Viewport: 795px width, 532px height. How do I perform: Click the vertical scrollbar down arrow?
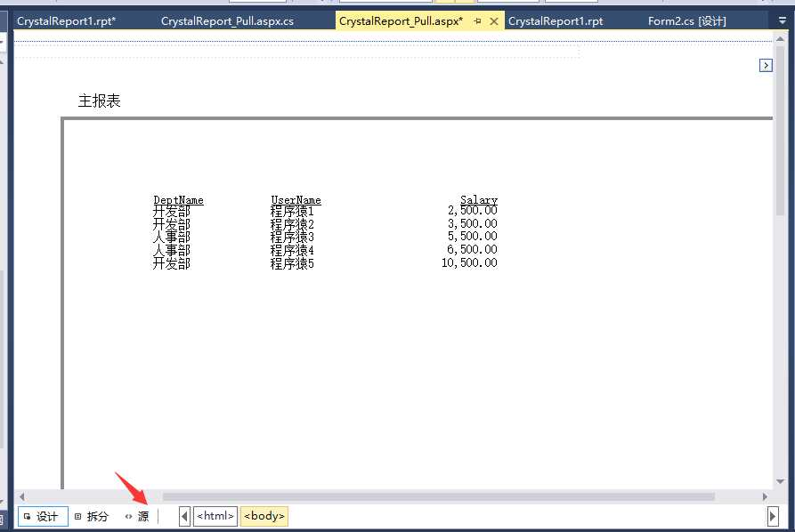point(780,481)
